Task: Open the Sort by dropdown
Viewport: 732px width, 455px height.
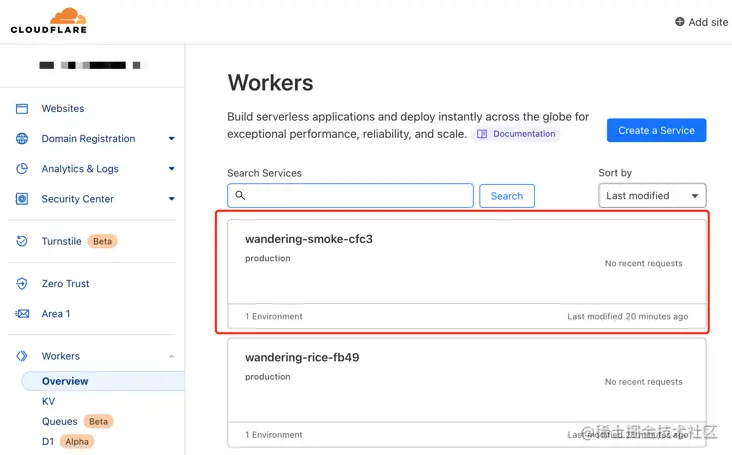Action: 652,195
